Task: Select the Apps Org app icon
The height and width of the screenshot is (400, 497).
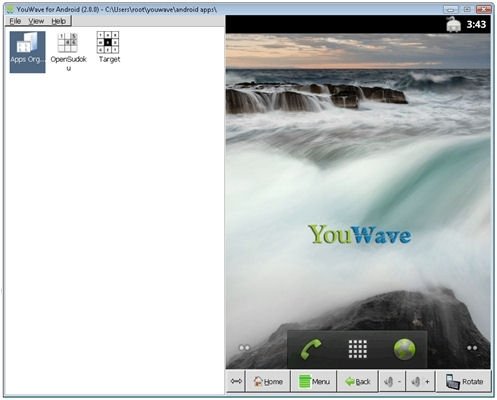Action: (27, 52)
